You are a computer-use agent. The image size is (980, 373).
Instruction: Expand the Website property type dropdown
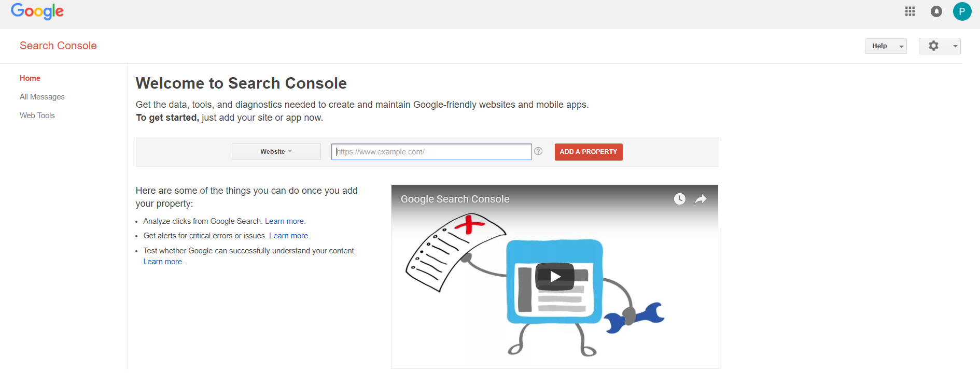coord(276,152)
